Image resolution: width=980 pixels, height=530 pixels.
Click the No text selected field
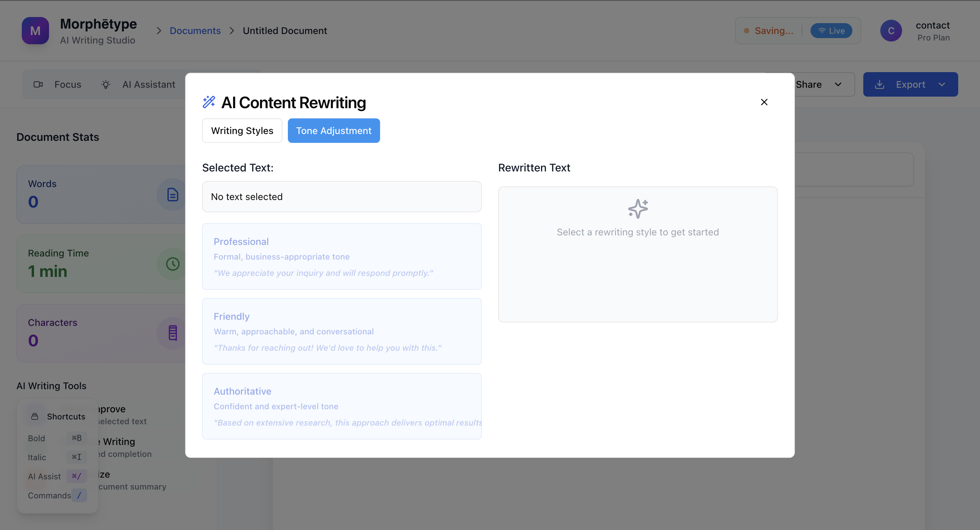tap(341, 197)
